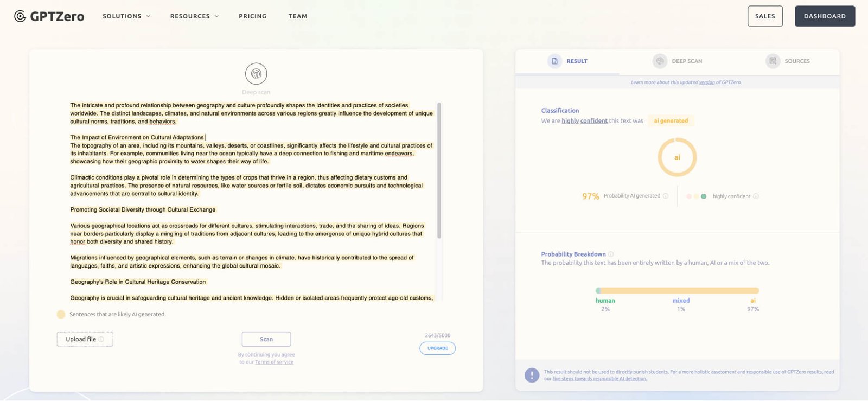Click the Result document icon

click(554, 61)
